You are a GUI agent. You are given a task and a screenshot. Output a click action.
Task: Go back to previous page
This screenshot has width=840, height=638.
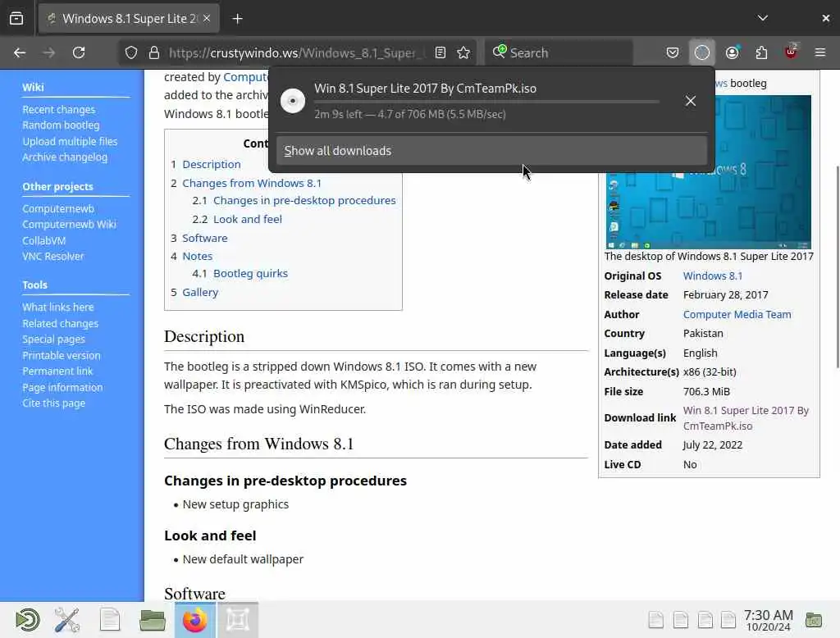pos(20,52)
